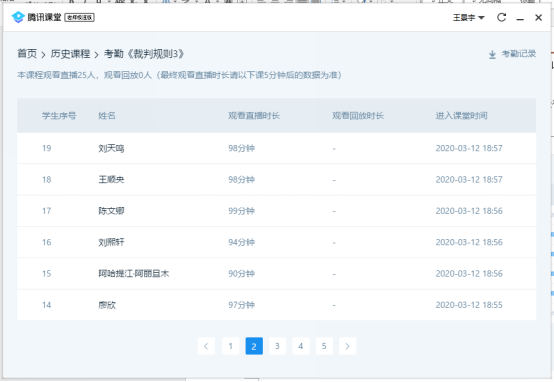The height and width of the screenshot is (382, 554).
Task: Click 98分钟 in 刘天鸣's row
Action: coord(242,148)
